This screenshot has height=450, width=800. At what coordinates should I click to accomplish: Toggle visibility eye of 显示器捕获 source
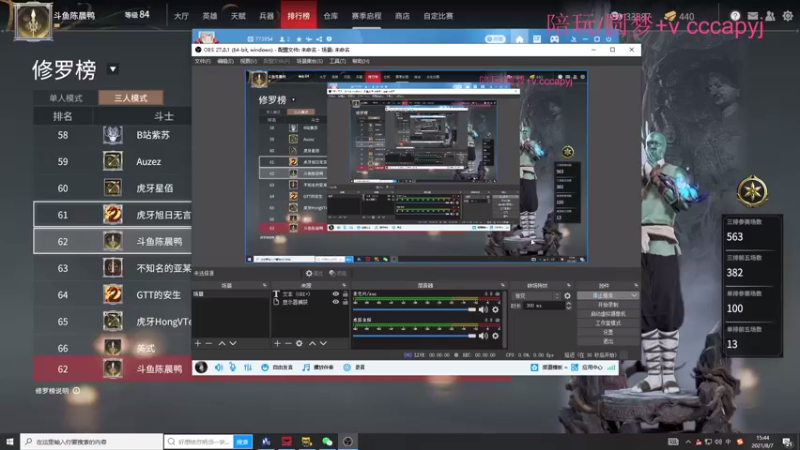(335, 302)
